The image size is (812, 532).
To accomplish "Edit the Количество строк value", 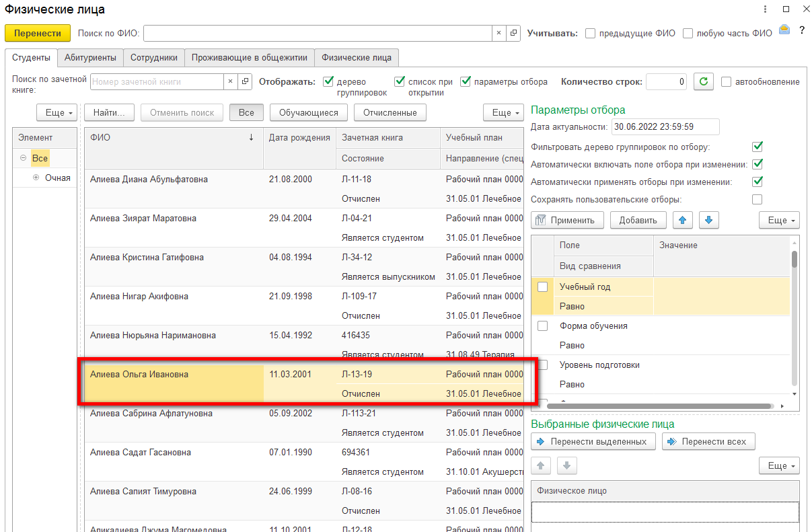I will click(666, 81).
